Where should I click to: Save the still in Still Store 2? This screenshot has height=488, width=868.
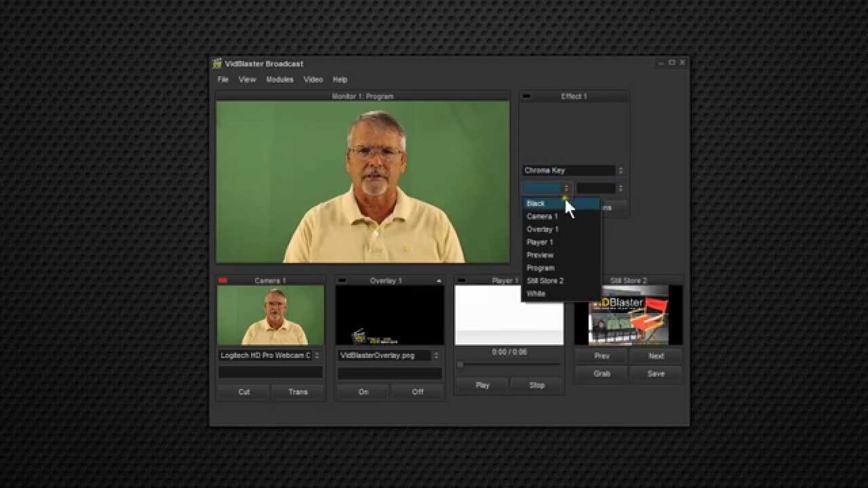coord(656,373)
